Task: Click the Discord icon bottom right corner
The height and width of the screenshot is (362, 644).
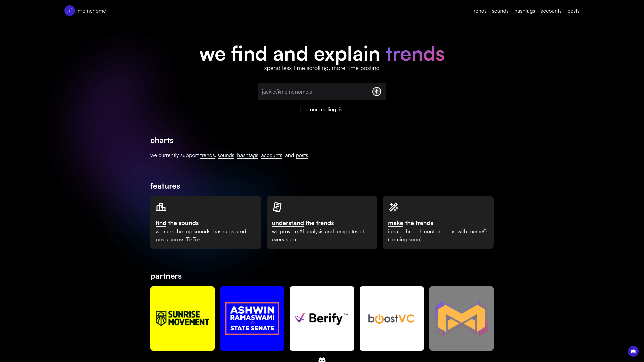Action: (633, 351)
